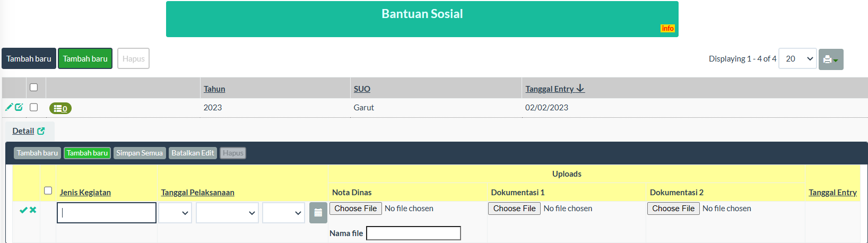
Task: Check the 2023 Garut row checkbox
Action: pos(34,107)
